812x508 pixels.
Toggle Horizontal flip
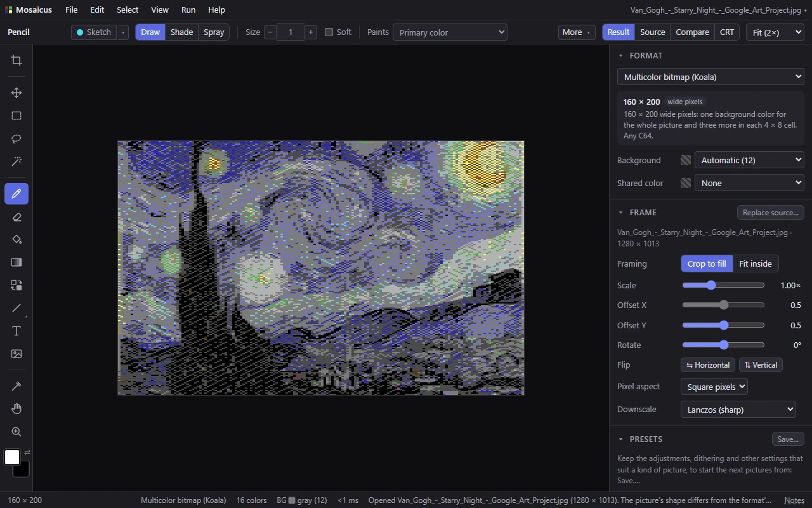coord(708,365)
